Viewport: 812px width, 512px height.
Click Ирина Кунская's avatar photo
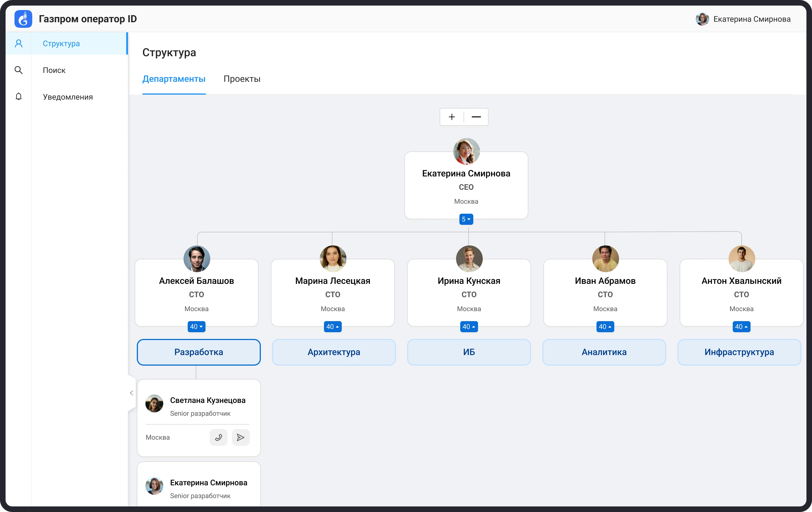[469, 259]
